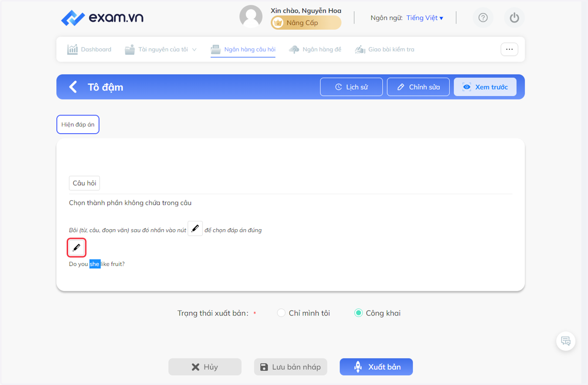Click the Hiện đáp án button
The width and height of the screenshot is (588, 385).
[78, 124]
